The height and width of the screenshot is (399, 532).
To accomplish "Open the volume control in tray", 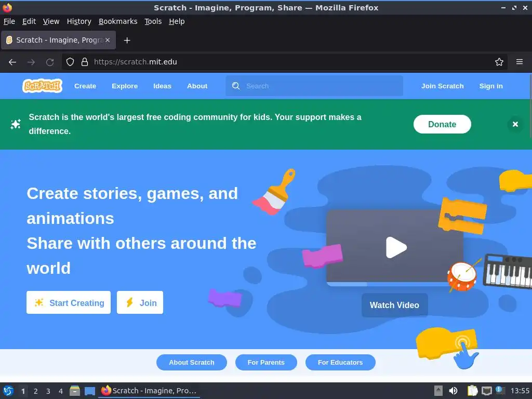I will pyautogui.click(x=453, y=391).
